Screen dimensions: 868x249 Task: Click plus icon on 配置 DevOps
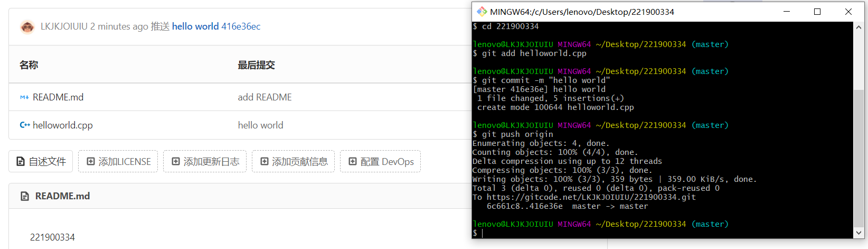coord(353,161)
